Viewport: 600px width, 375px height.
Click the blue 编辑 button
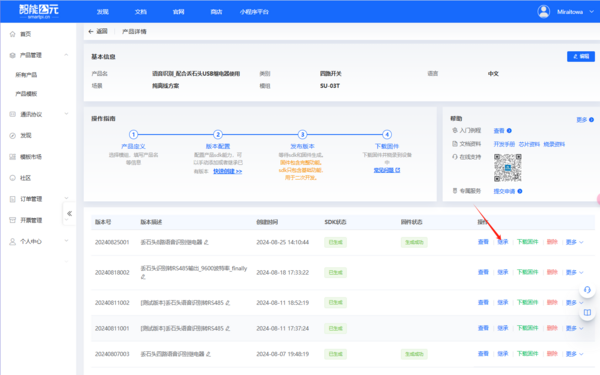580,56
